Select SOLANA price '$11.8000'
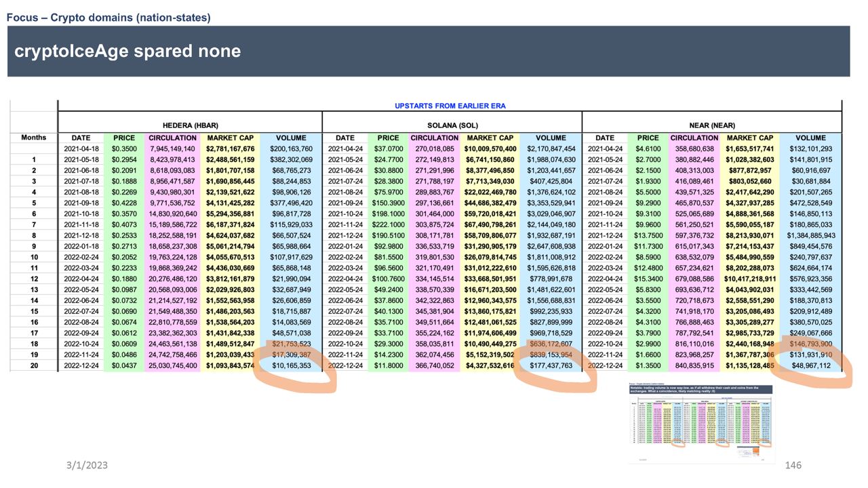The height and width of the screenshot is (488, 868). (389, 365)
